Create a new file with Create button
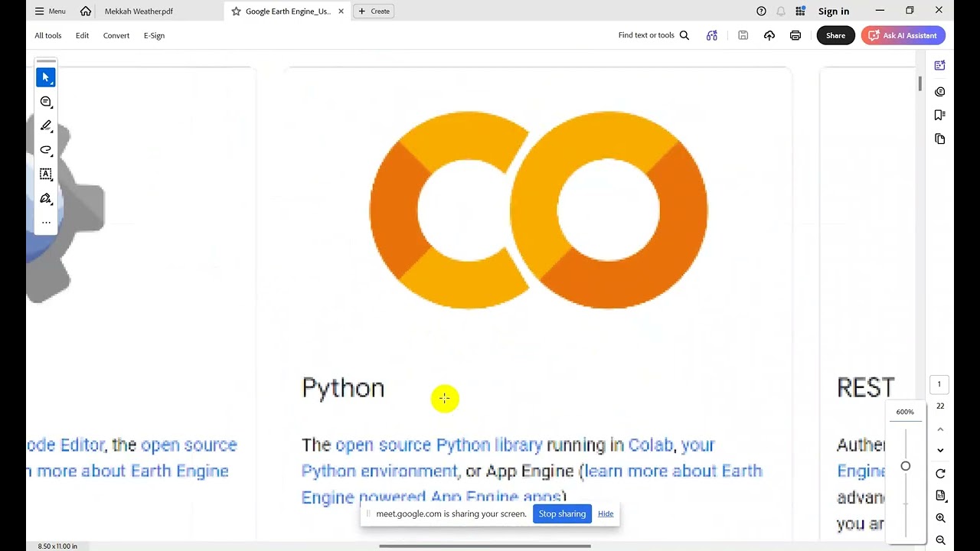The width and height of the screenshot is (980, 551). click(374, 11)
